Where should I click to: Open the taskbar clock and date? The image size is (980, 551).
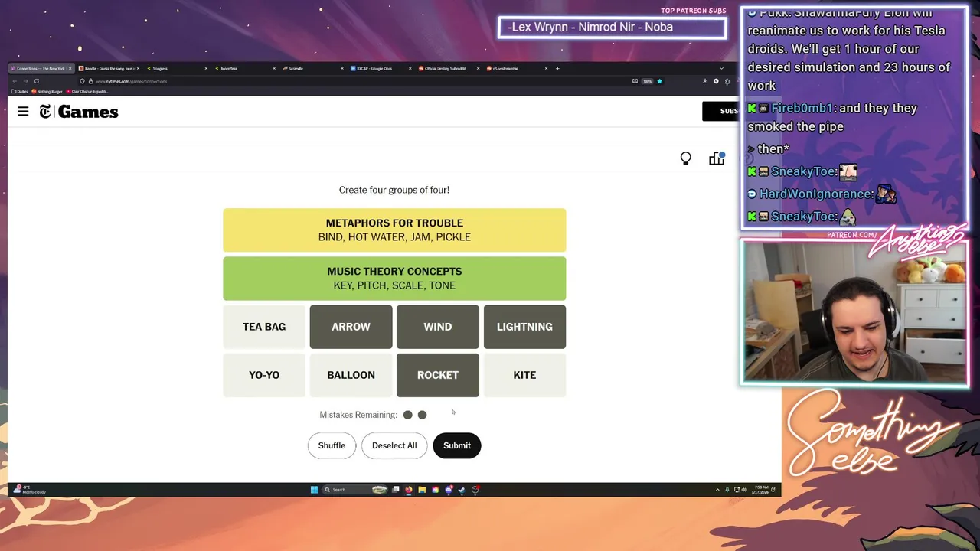point(761,490)
